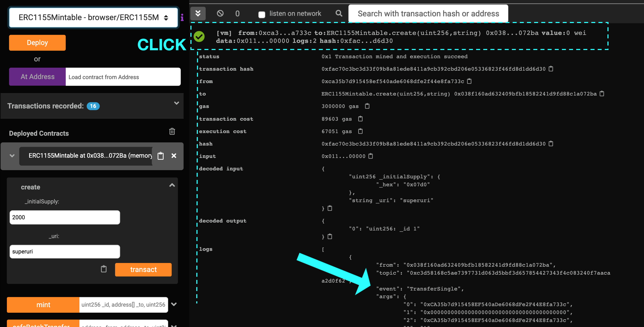Copy the ERC1155Mintable deployed contract address
Screen dimensions: 644x327
click(161, 156)
